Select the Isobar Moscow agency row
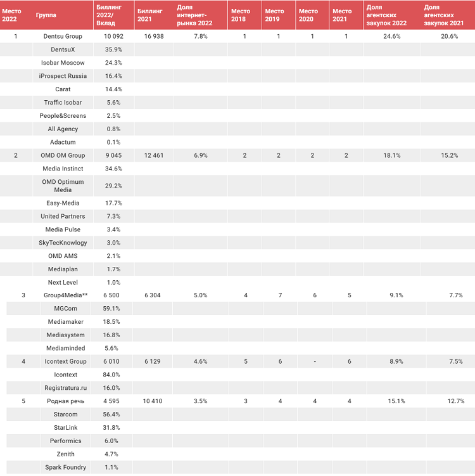 tap(63, 63)
